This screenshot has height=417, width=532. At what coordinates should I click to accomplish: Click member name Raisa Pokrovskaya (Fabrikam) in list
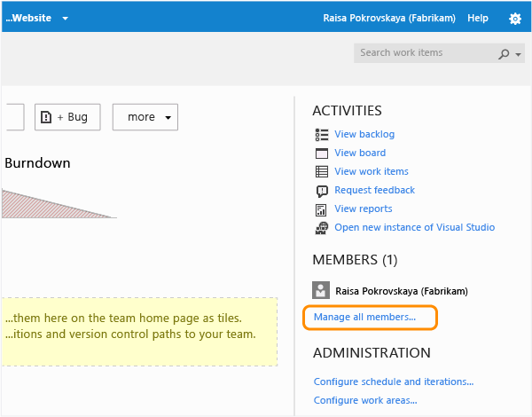pos(402,291)
